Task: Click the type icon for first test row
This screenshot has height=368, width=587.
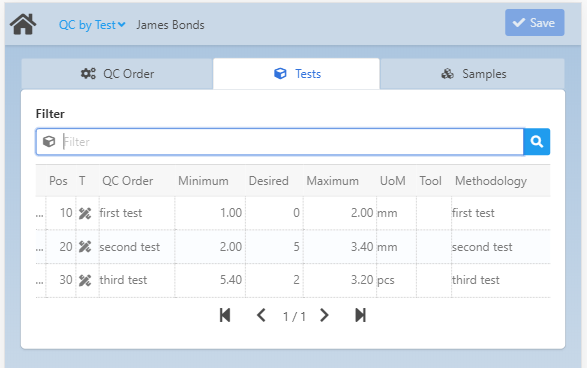Action: pyautogui.click(x=85, y=213)
